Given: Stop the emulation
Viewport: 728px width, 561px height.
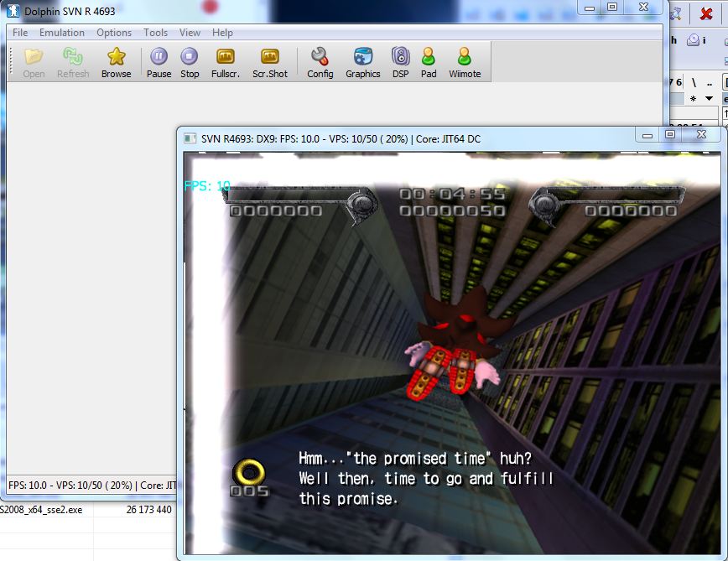Looking at the screenshot, I should [x=190, y=62].
